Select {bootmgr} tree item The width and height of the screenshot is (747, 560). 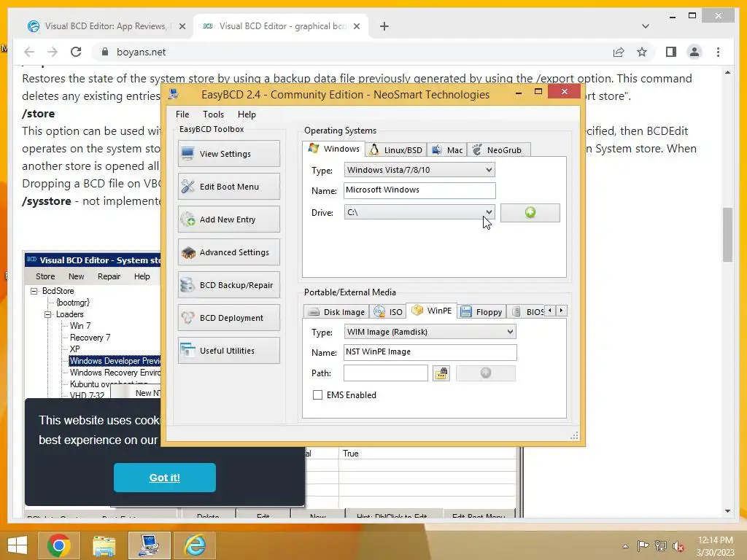tap(72, 303)
